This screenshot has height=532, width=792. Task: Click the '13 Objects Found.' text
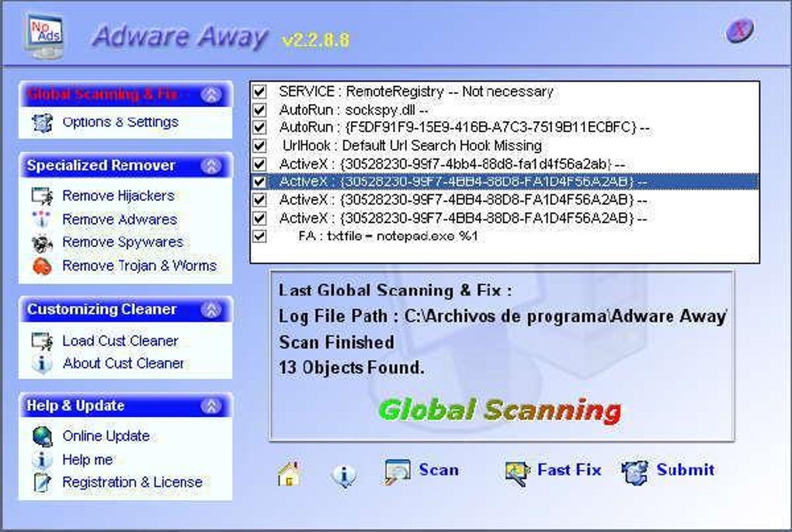(352, 368)
